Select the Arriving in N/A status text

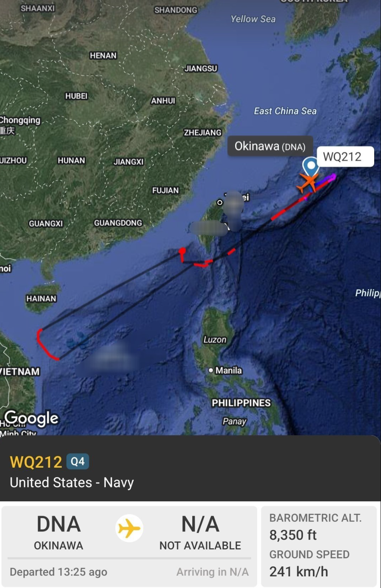click(212, 572)
